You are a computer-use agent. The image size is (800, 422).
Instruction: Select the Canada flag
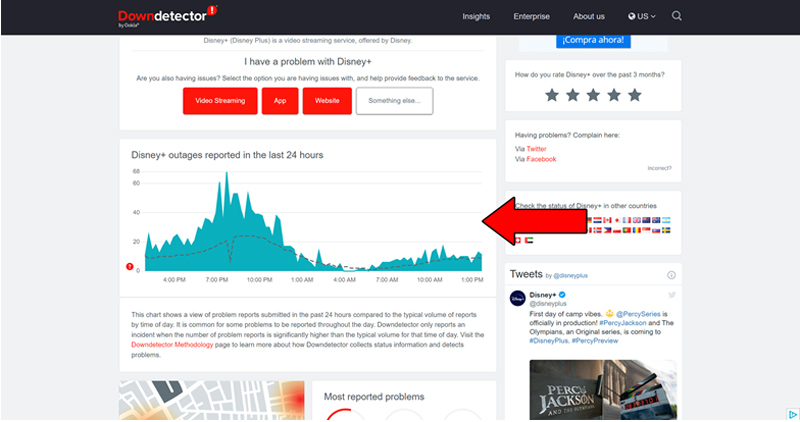607,220
